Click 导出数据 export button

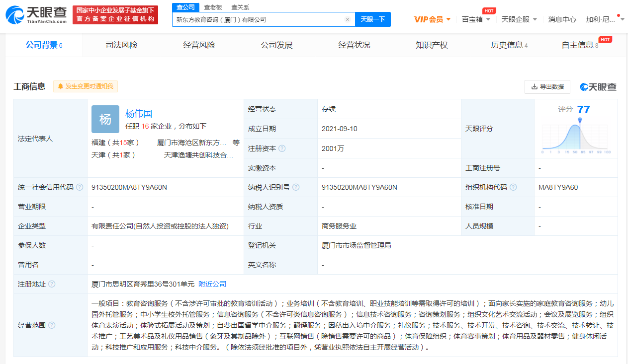(x=547, y=86)
